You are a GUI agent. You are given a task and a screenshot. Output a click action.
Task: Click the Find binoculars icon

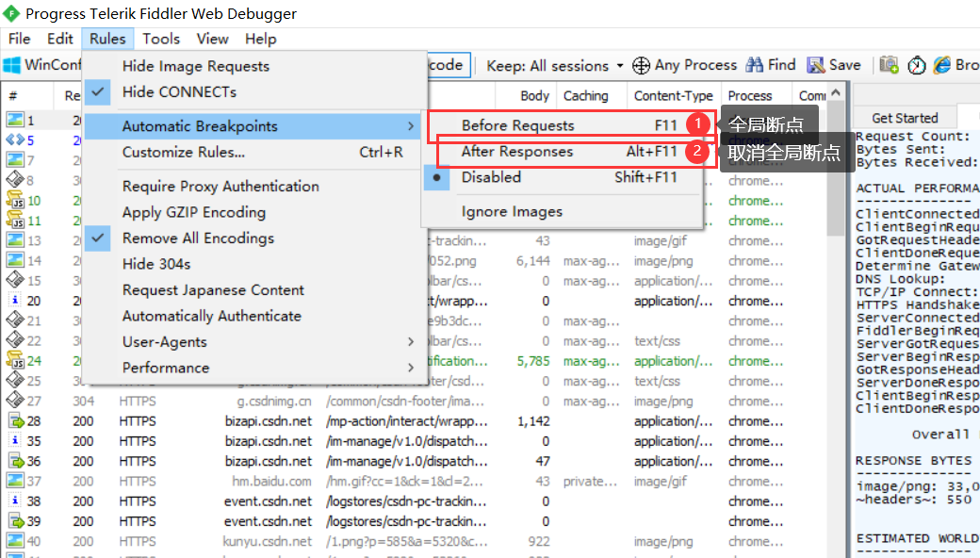tap(755, 65)
